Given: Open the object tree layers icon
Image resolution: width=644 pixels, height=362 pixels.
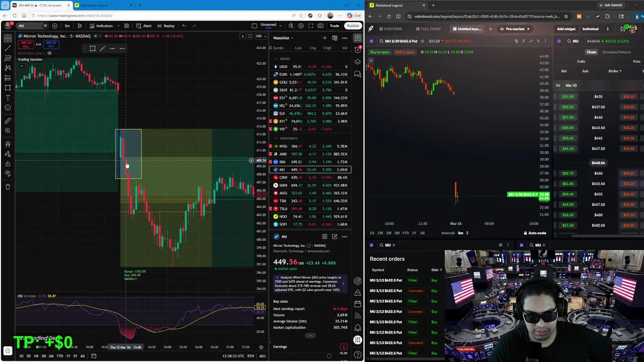Looking at the screenshot, I should click(358, 62).
